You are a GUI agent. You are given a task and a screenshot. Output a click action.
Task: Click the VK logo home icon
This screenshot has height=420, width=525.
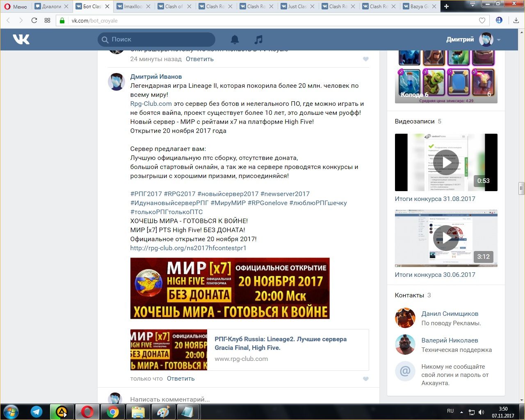[21, 39]
